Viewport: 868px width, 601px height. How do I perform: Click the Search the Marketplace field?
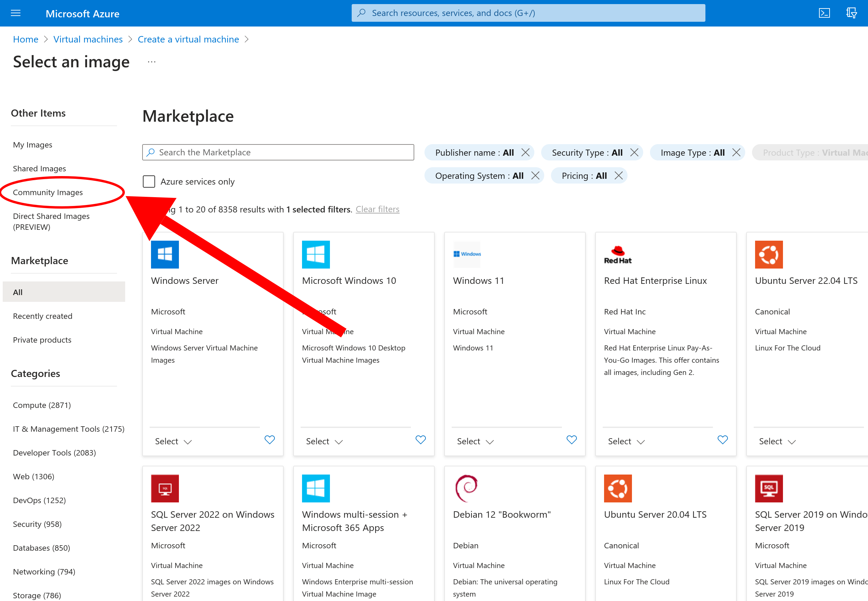coord(278,152)
